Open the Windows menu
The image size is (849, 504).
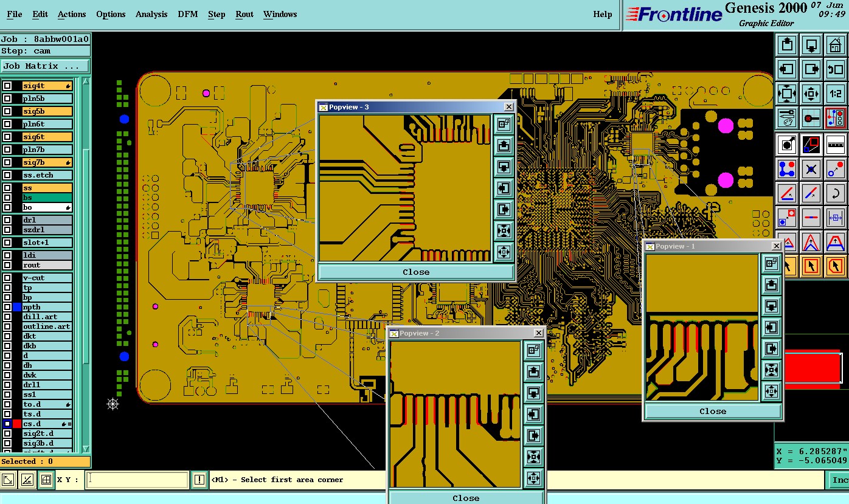pos(280,14)
